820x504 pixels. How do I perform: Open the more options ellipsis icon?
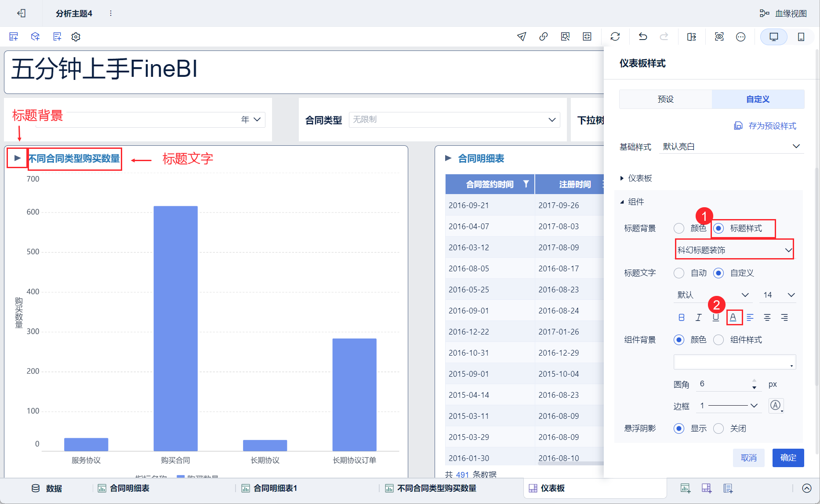pos(741,36)
